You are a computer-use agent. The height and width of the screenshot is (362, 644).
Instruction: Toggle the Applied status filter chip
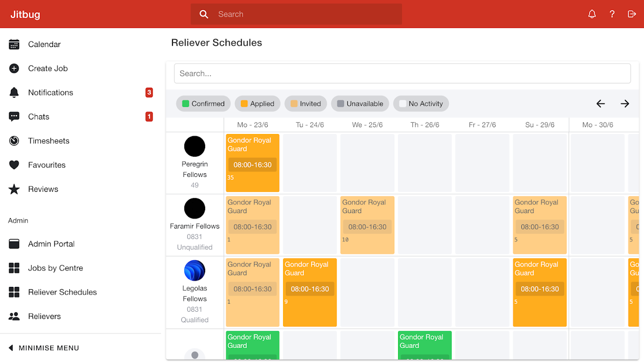click(x=257, y=104)
